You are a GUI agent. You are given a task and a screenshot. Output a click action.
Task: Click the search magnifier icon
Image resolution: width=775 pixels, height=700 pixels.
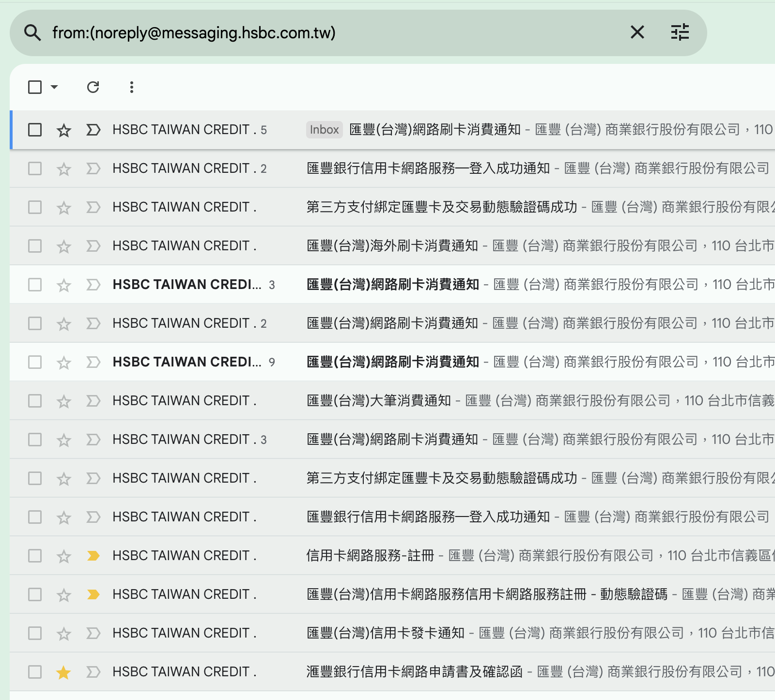(32, 33)
